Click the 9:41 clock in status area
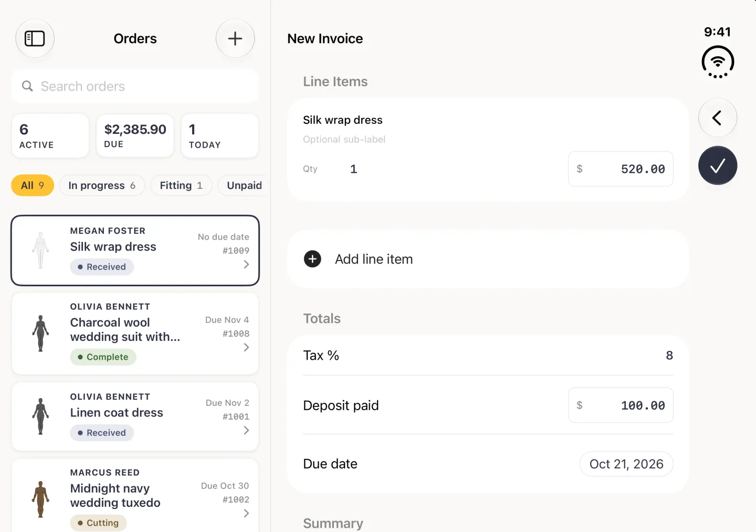The height and width of the screenshot is (532, 756). [717, 32]
